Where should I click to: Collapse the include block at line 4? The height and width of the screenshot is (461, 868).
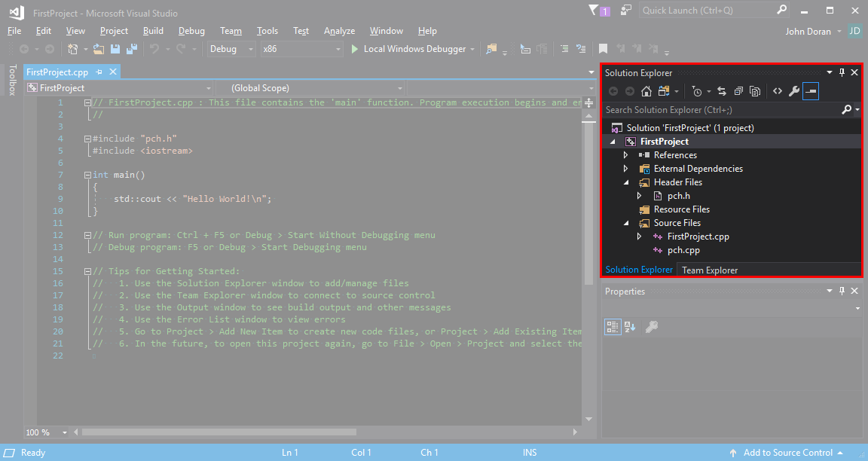pos(87,139)
